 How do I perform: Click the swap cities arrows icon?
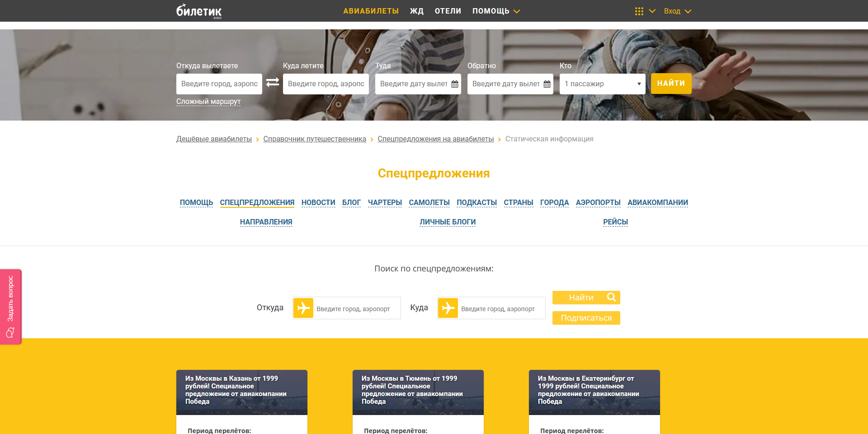(272, 83)
